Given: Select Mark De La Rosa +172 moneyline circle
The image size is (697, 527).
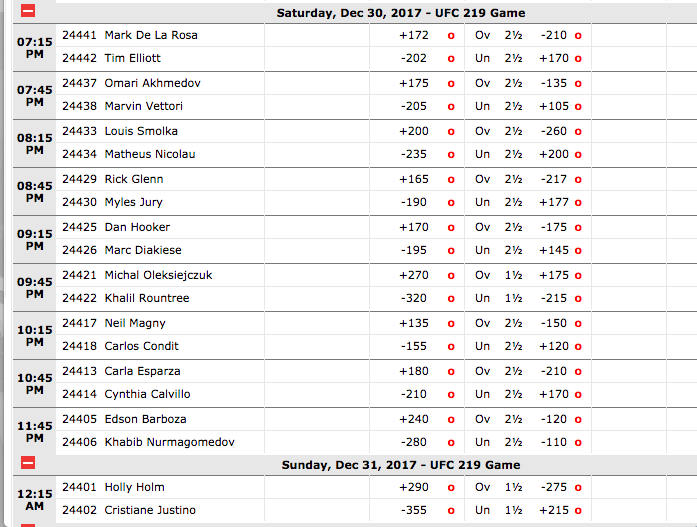Looking at the screenshot, I should (x=451, y=36).
